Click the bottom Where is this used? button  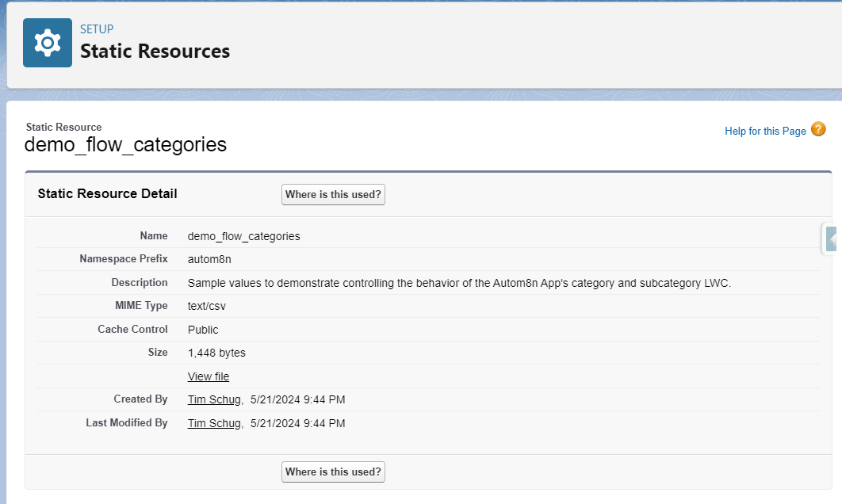point(333,472)
